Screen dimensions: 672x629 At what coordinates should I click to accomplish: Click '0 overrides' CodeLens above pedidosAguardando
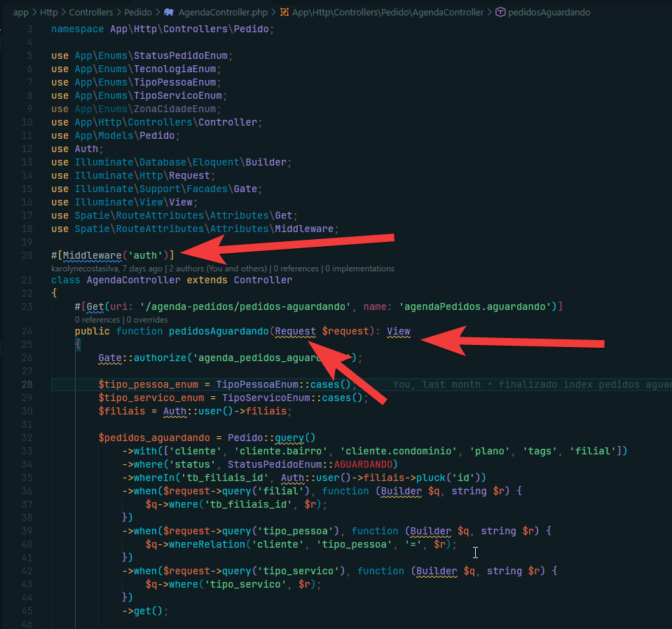(x=150, y=320)
